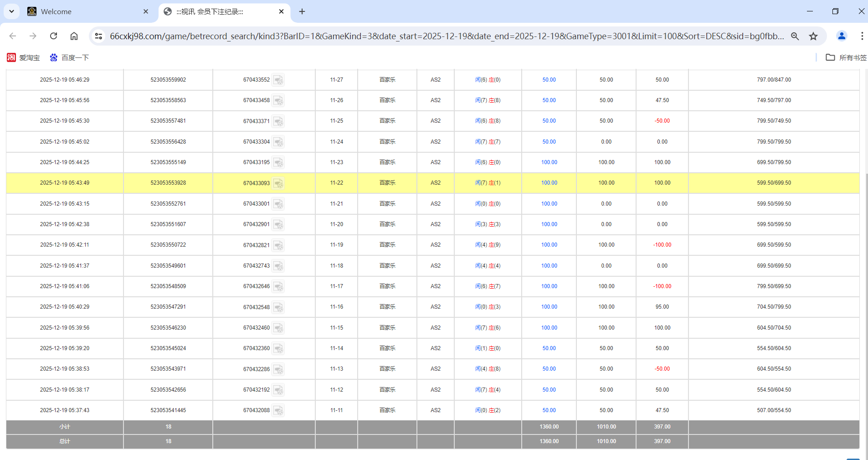The image size is (868, 460).
Task: Click the address bar URL field
Action: pos(447,36)
